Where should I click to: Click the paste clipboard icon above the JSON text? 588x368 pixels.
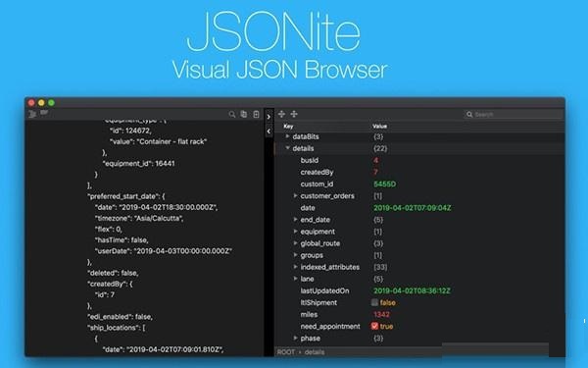pyautogui.click(x=256, y=114)
